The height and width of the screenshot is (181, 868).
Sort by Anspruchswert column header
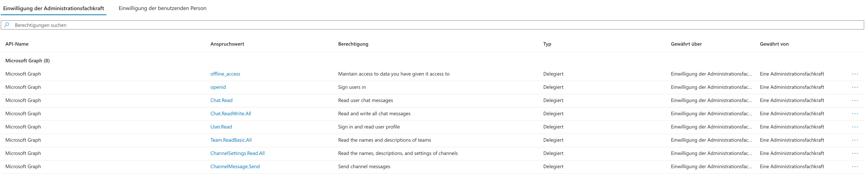pos(227,44)
